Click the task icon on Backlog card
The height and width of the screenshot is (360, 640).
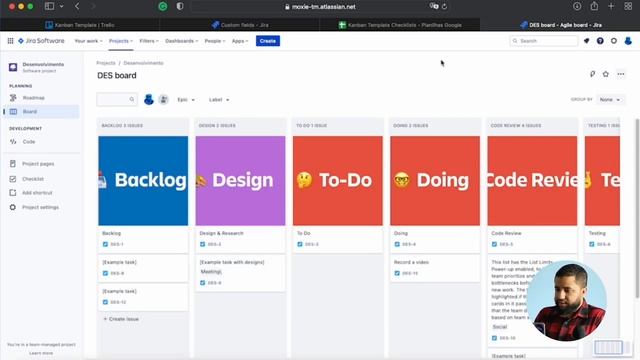[x=105, y=244]
